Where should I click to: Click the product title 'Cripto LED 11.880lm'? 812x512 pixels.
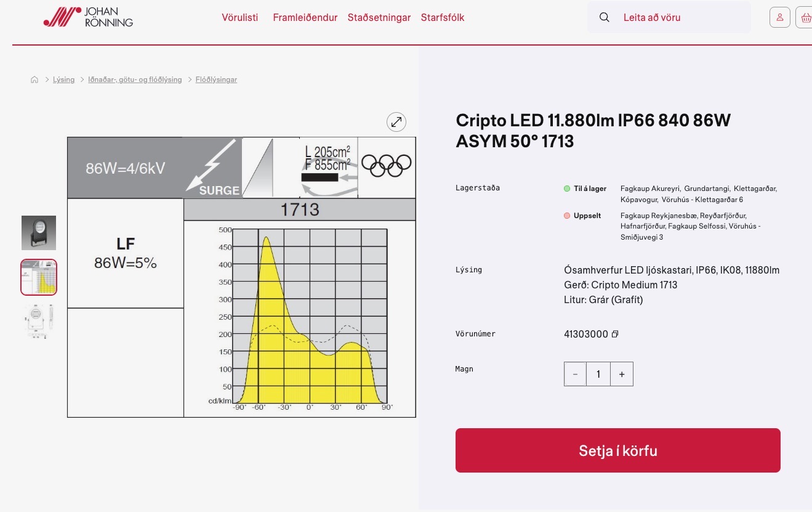[x=593, y=131]
